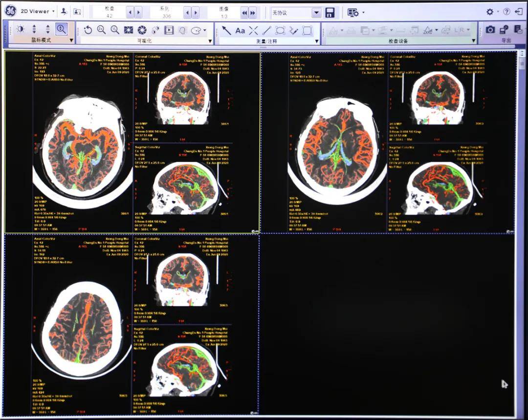Select the rectangle ROI measurement tool

pos(307,30)
